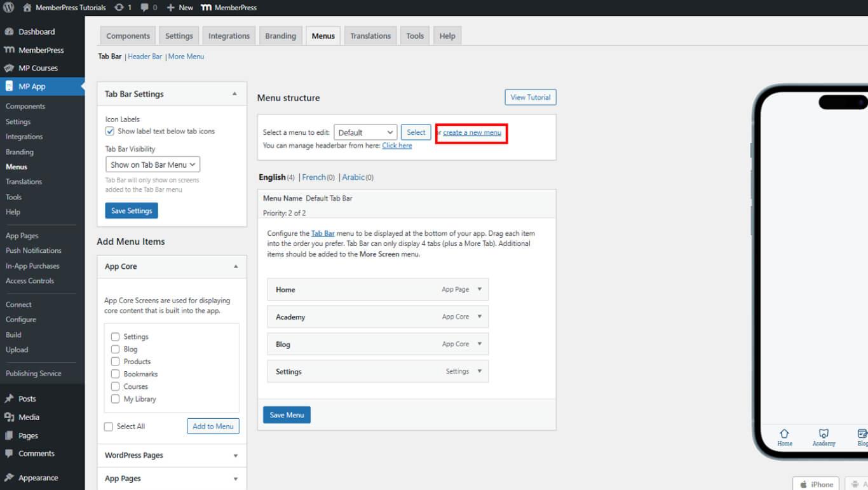Expand the Academy menu item arrow
This screenshot has height=490, width=868.
(479, 316)
